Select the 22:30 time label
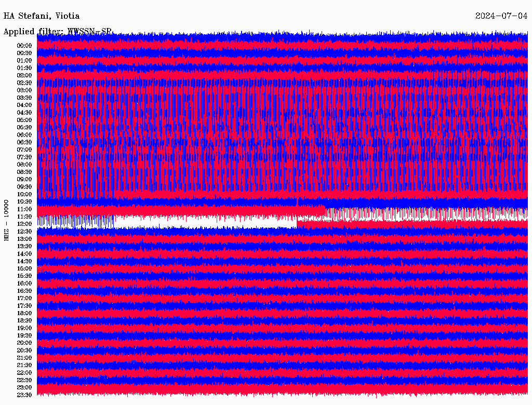 [24, 380]
